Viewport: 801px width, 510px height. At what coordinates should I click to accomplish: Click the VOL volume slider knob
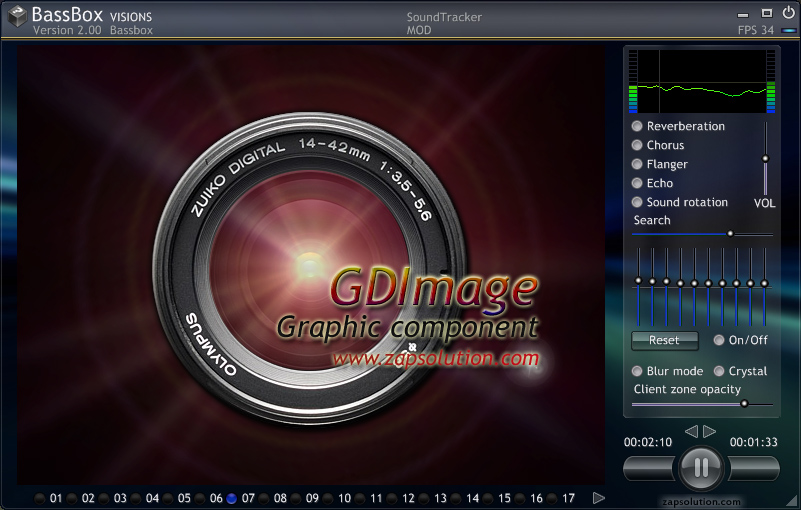(765, 158)
